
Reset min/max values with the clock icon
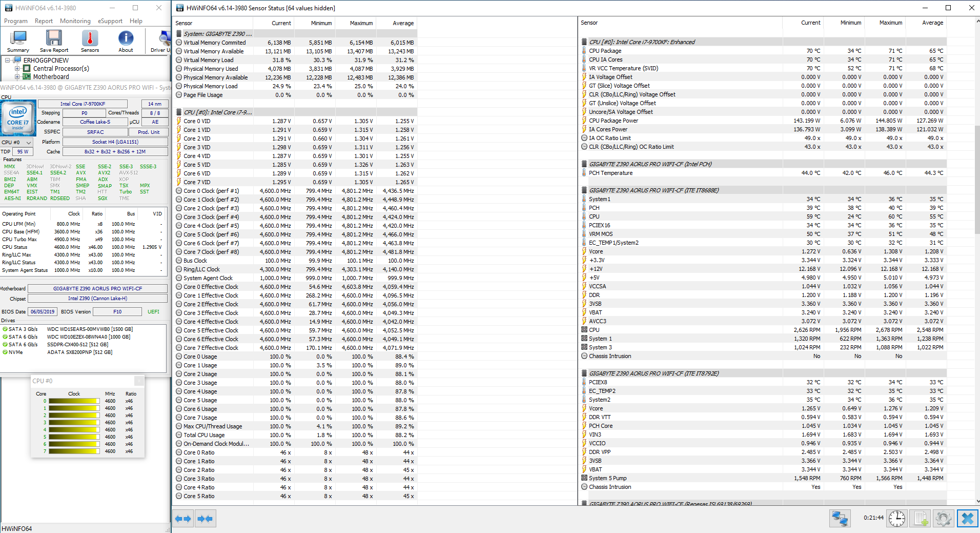[x=897, y=518]
